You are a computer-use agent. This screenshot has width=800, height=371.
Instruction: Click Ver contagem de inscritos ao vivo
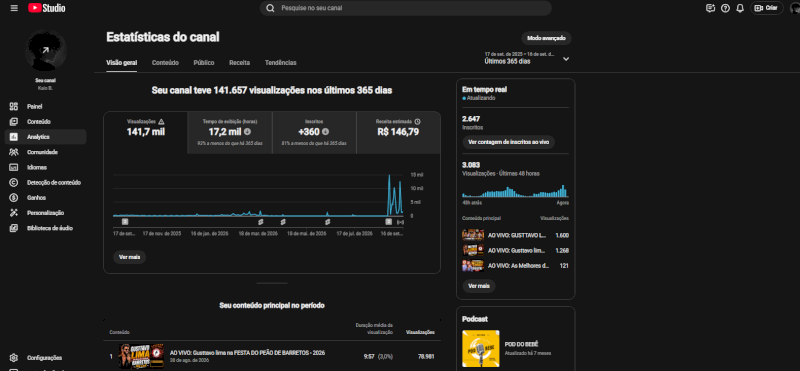pyautogui.click(x=509, y=142)
